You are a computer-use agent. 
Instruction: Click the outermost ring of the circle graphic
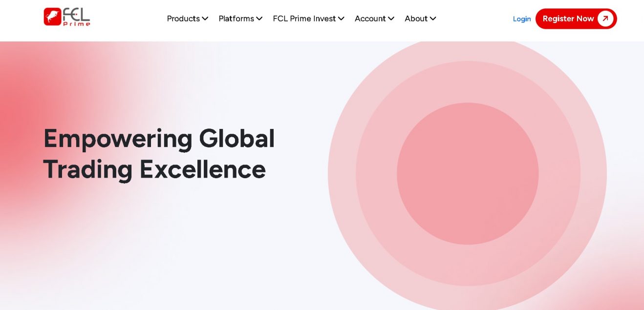[x=342, y=173]
